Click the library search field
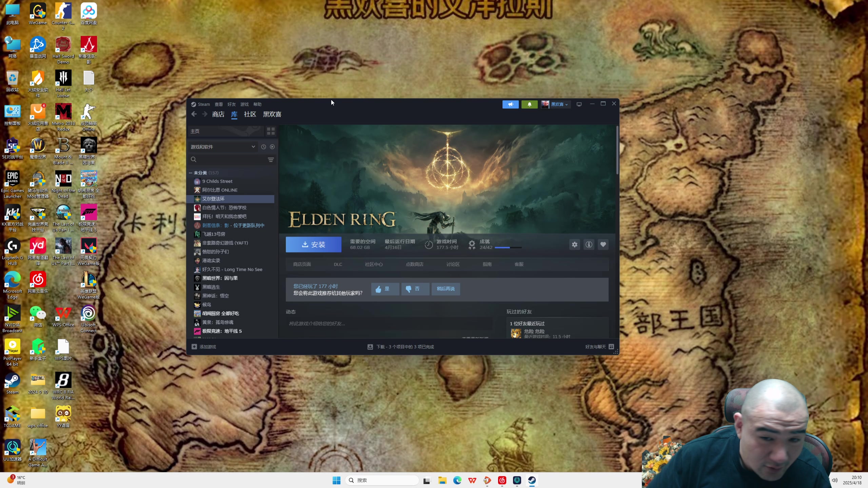Screen dimensions: 868x488 click(231, 160)
